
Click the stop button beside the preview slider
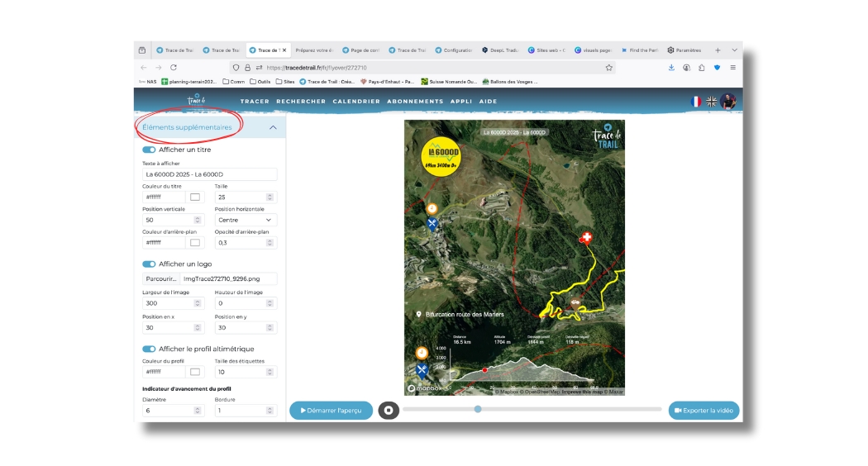tap(389, 411)
